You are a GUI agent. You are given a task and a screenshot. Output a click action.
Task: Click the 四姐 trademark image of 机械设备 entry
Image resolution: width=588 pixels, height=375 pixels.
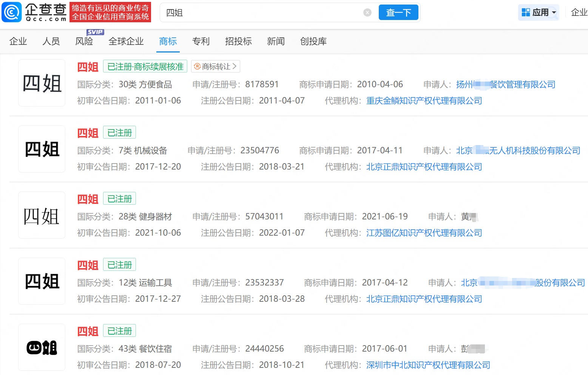42,149
